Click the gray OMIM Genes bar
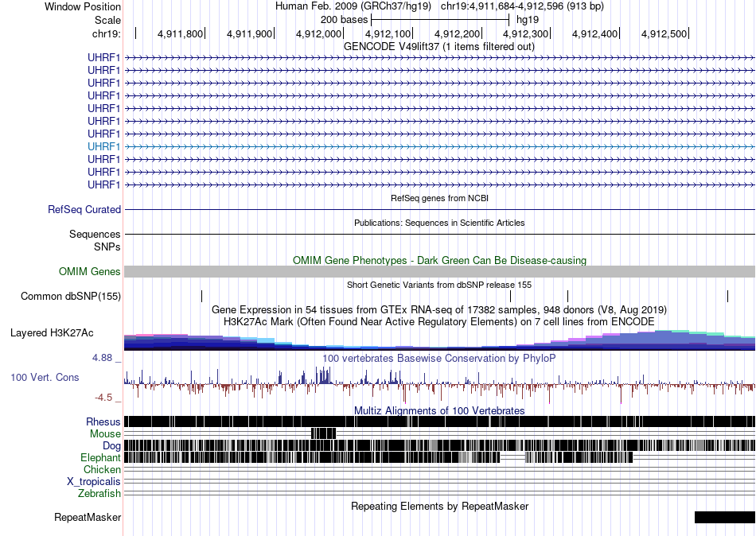This screenshot has height=536, width=756. point(439,271)
